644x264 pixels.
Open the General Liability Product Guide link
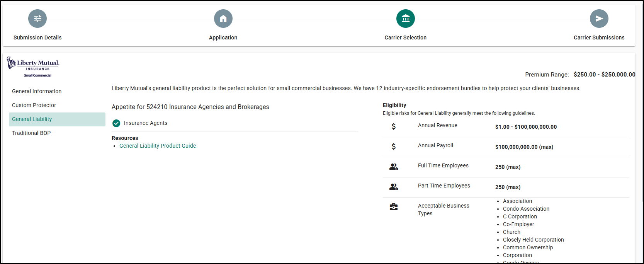158,146
